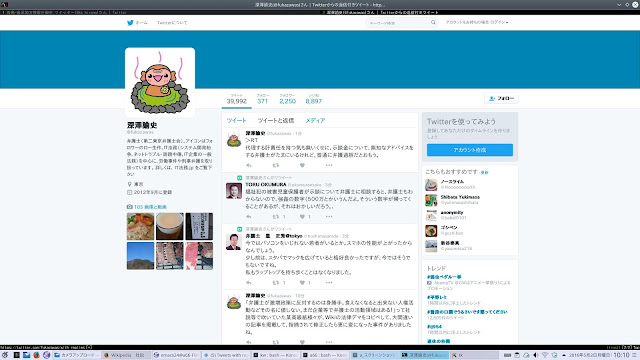Open the Wikipedia taskbar window

click(126, 355)
